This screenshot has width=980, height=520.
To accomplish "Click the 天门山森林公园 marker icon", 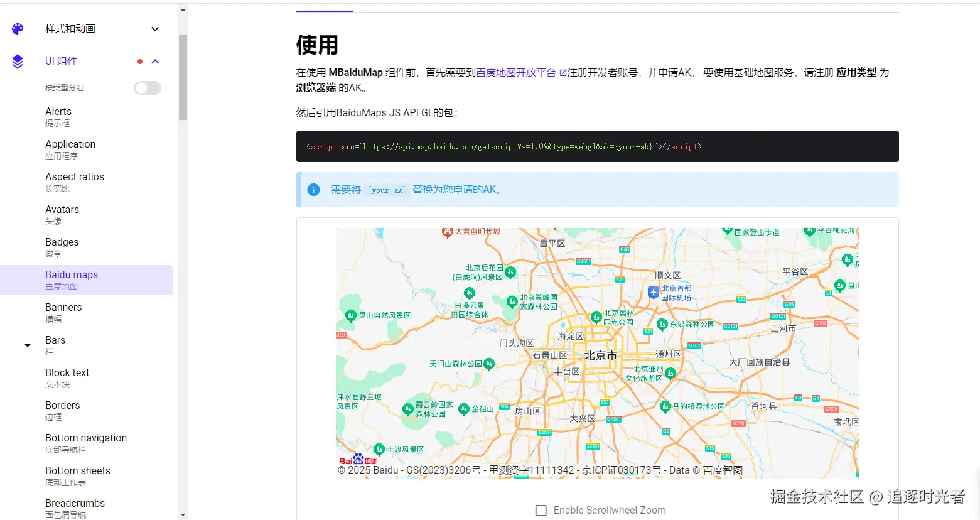I will [489, 364].
